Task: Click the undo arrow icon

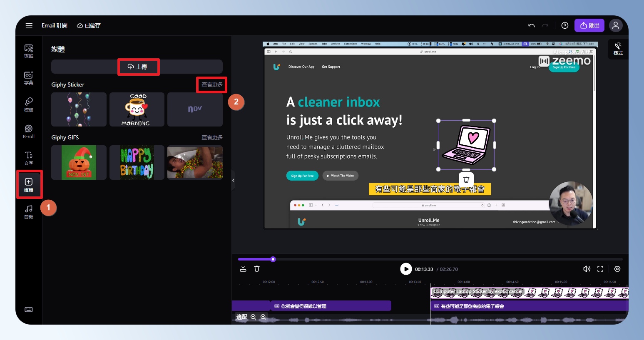Action: (x=531, y=26)
